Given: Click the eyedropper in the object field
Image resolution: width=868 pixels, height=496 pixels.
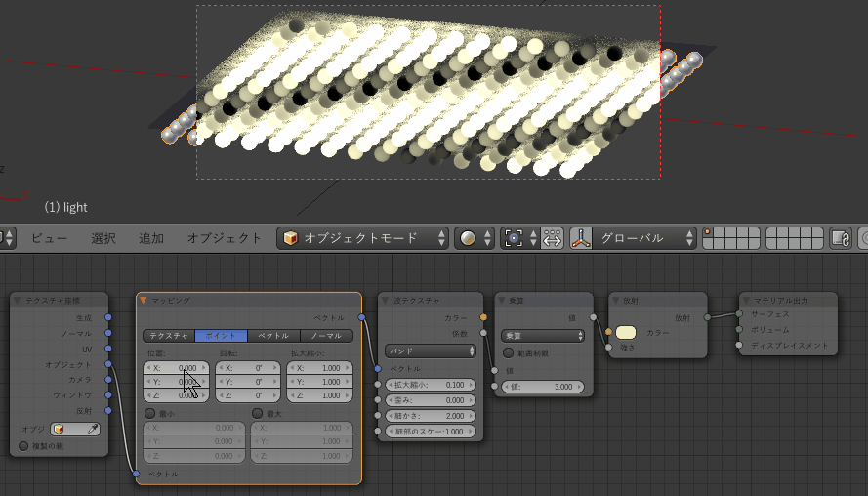Looking at the screenshot, I should point(93,429).
